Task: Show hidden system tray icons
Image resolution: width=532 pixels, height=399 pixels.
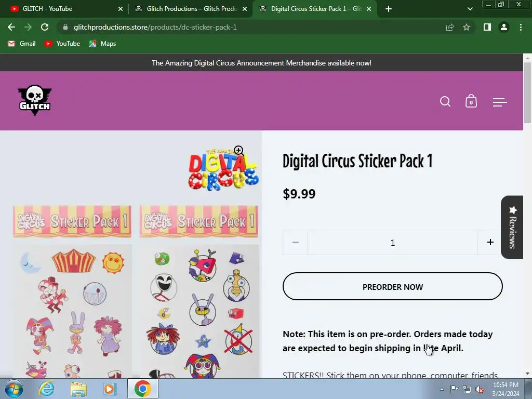Action: point(442,389)
